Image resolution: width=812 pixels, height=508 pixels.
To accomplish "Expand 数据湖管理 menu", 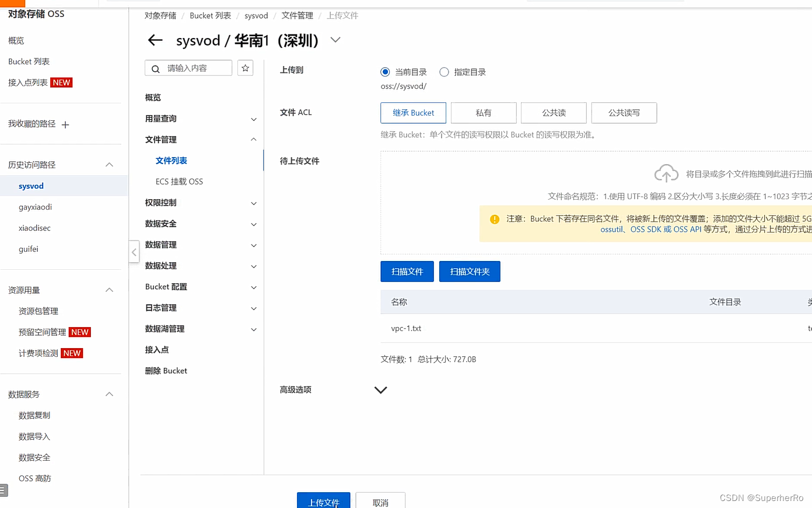I will tap(254, 329).
